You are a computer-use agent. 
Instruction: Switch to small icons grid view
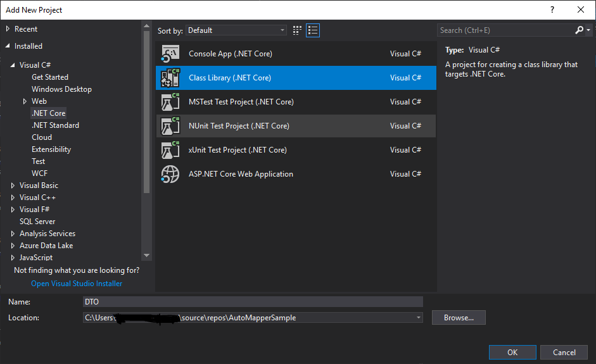coord(297,30)
